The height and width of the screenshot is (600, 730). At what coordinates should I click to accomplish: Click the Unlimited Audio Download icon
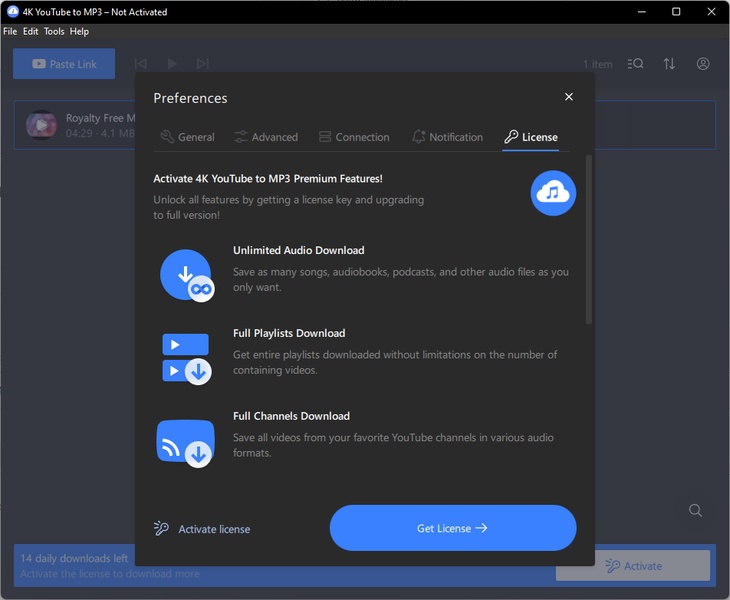click(x=187, y=276)
